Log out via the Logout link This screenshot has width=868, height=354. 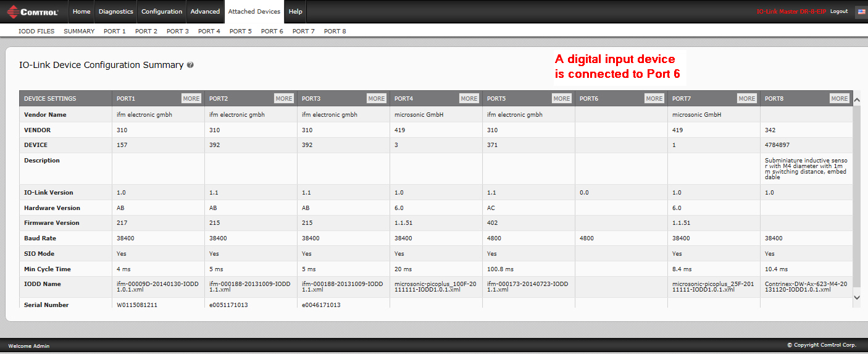[x=839, y=12]
